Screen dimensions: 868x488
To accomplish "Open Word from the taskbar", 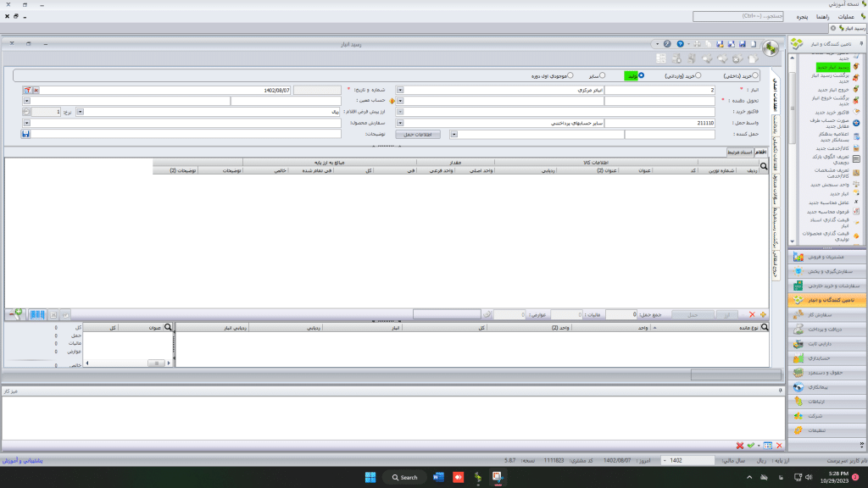I will pos(438,477).
